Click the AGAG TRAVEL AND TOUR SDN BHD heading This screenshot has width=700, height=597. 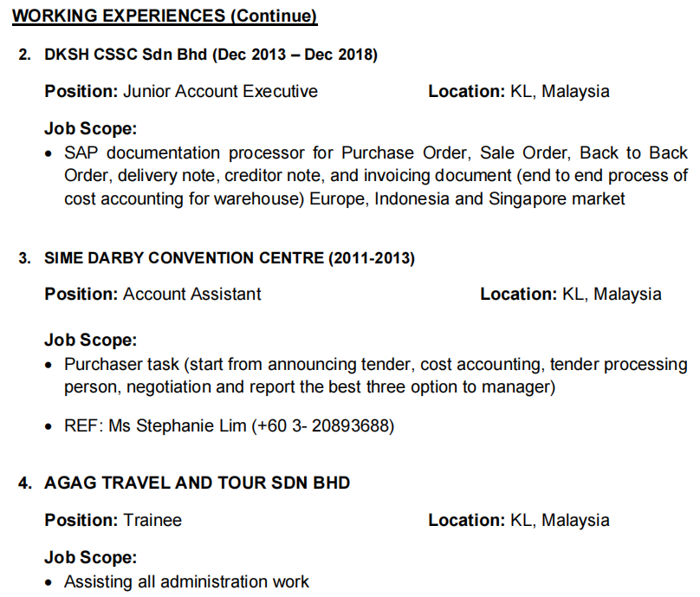click(x=198, y=483)
